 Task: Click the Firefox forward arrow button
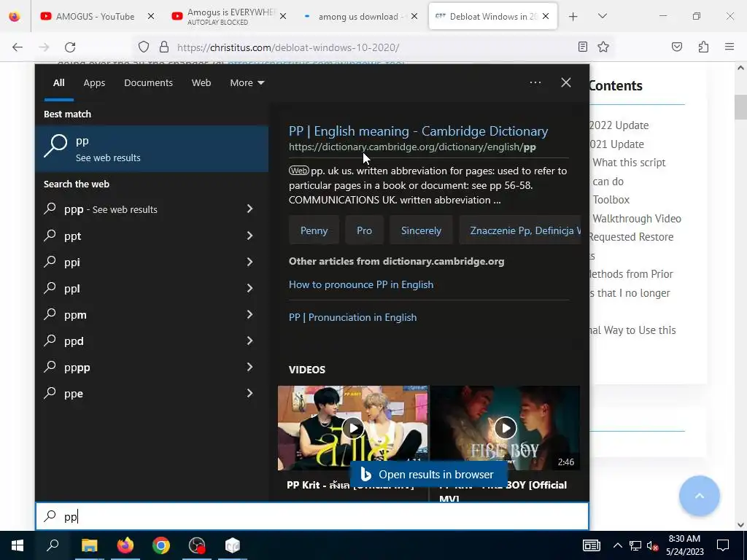click(x=44, y=47)
